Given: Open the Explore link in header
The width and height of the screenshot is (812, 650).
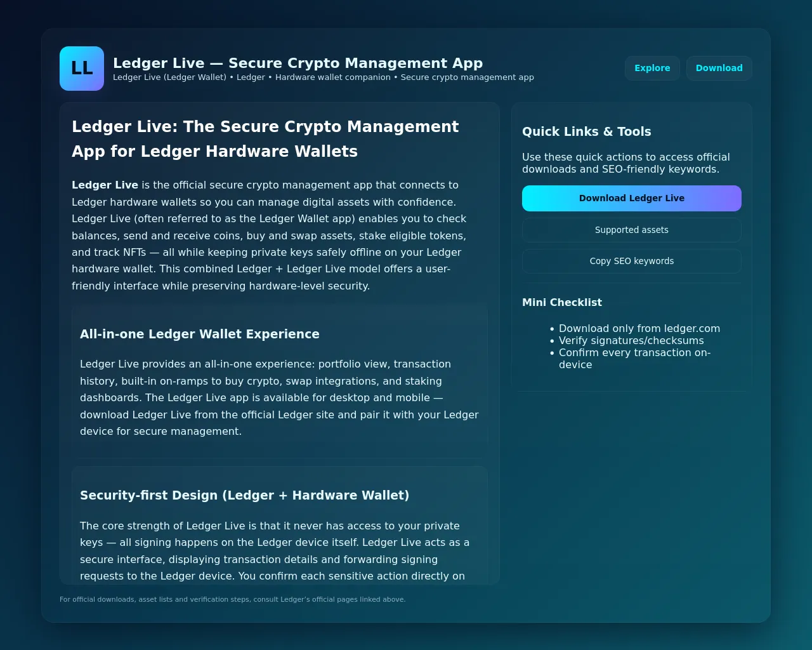Looking at the screenshot, I should point(652,68).
